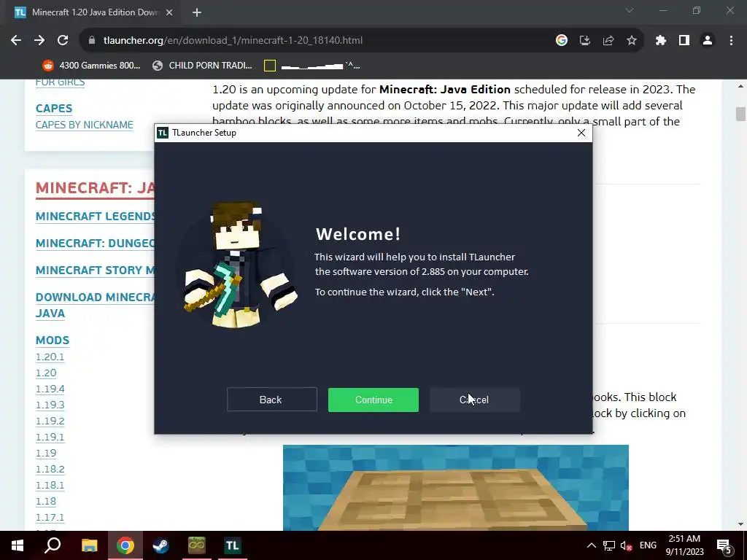Select the Minecraft 1.20 Java Edition tab
The width and height of the screenshot is (747, 560).
pos(94,12)
